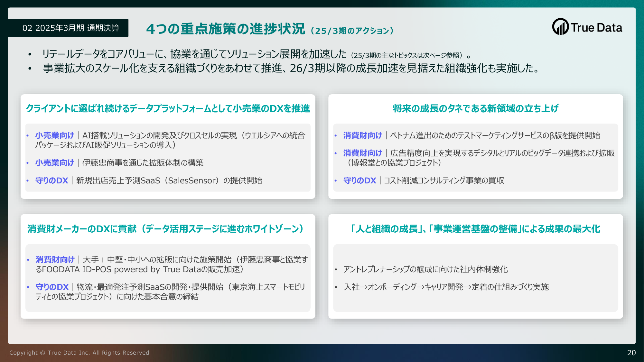The width and height of the screenshot is (644, 362).
Task: Click the 守りのDX label before コスト削減コンサルティング
Action: [359, 181]
